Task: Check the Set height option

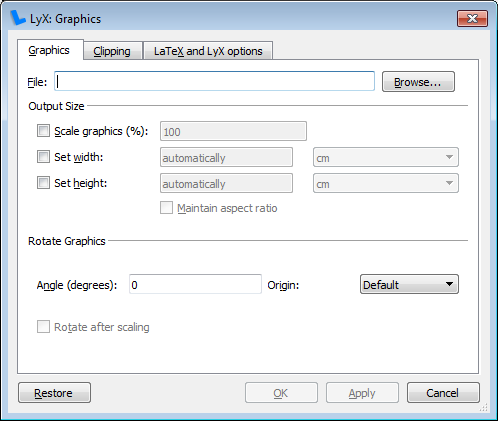Action: click(x=43, y=183)
